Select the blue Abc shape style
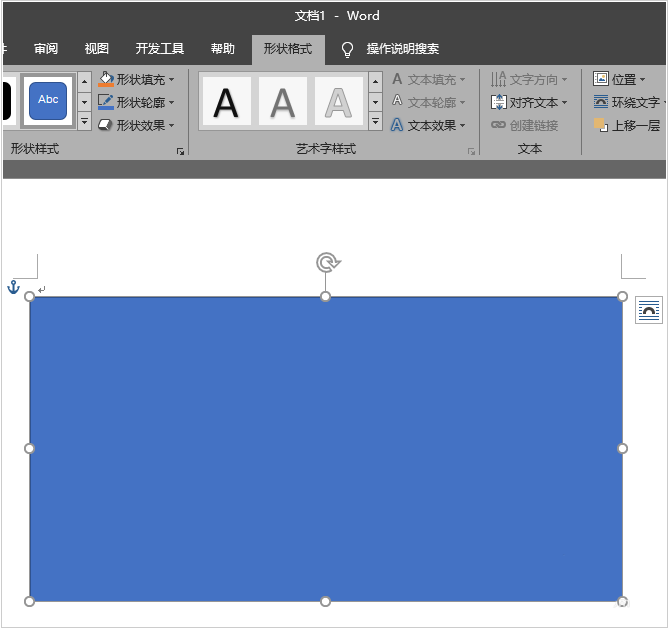This screenshot has height=628, width=668. tap(48, 101)
